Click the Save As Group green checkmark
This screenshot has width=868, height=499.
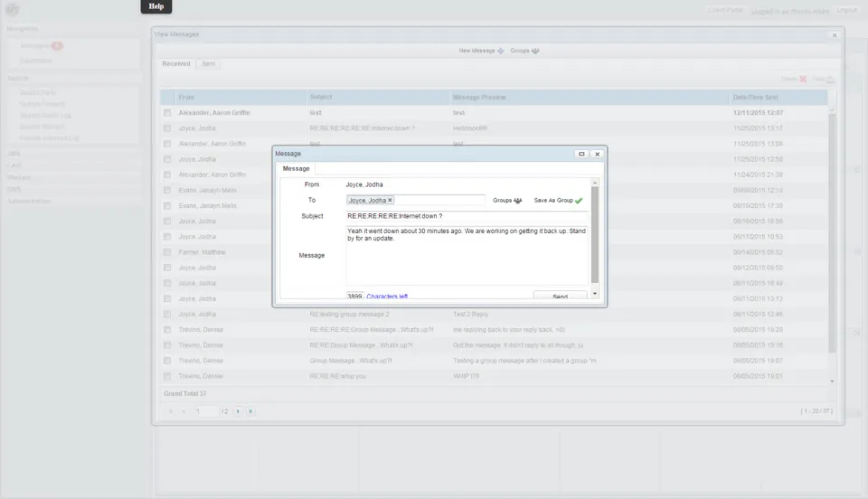tap(579, 201)
